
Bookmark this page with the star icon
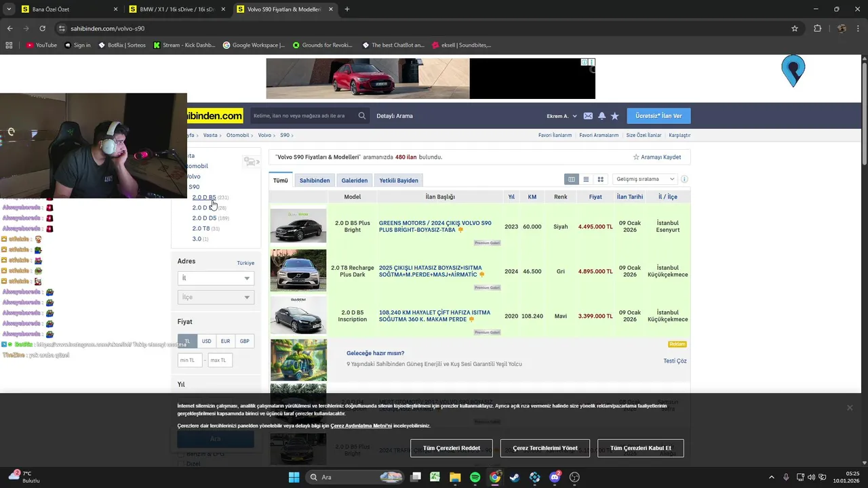[x=795, y=28]
